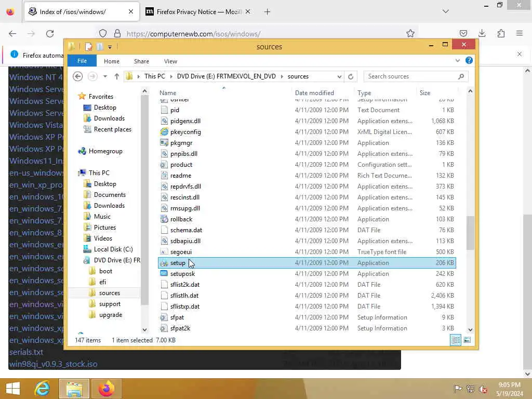Save page to Pocket icon in Firefox
This screenshot has height=399, width=532.
463,33
